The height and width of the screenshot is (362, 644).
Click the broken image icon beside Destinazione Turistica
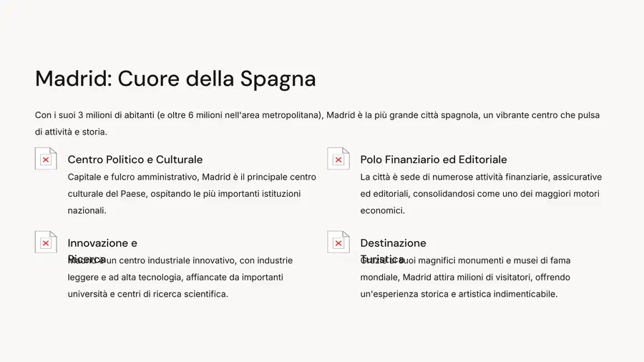(x=338, y=242)
